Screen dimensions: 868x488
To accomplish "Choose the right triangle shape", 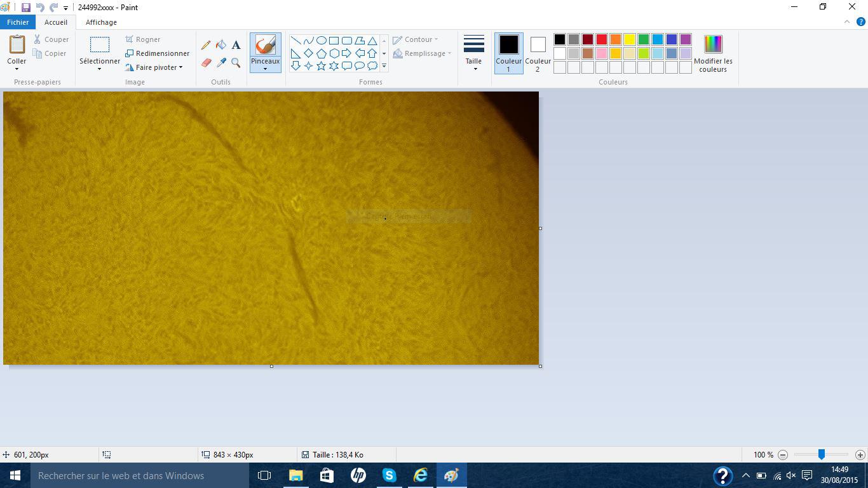I will tap(295, 53).
